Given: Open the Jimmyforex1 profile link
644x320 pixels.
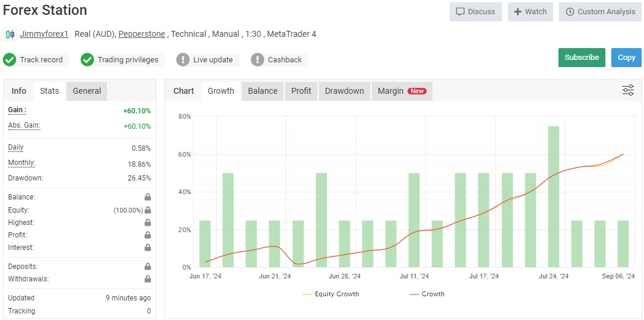Looking at the screenshot, I should (44, 34).
